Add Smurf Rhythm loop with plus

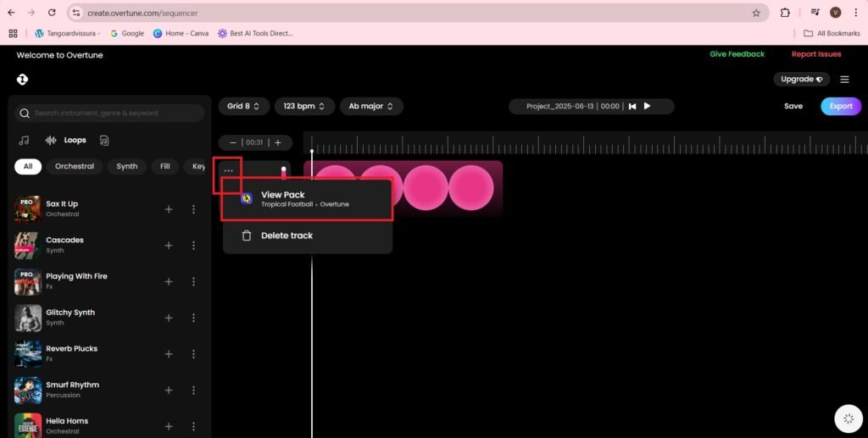(x=169, y=391)
